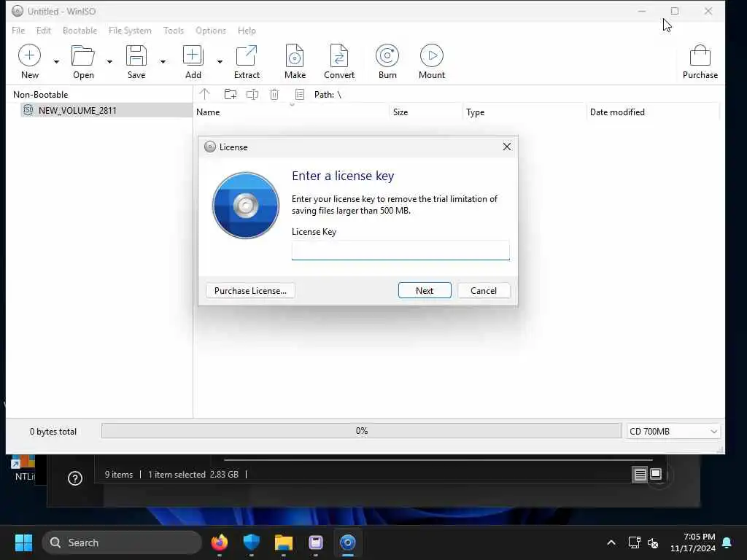Click the Cancel button
Screen dimensions: 747x560
pyautogui.click(x=484, y=290)
